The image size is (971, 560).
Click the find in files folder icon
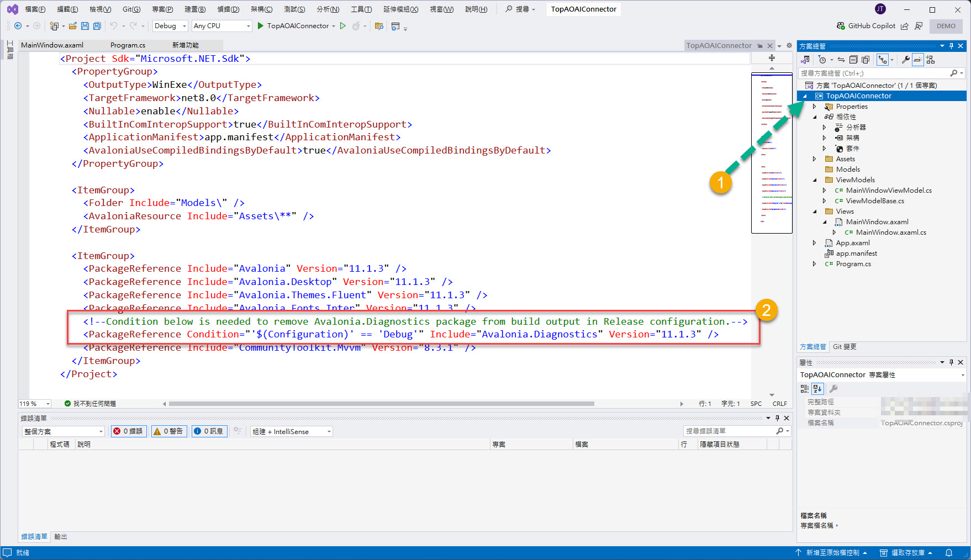(x=379, y=26)
